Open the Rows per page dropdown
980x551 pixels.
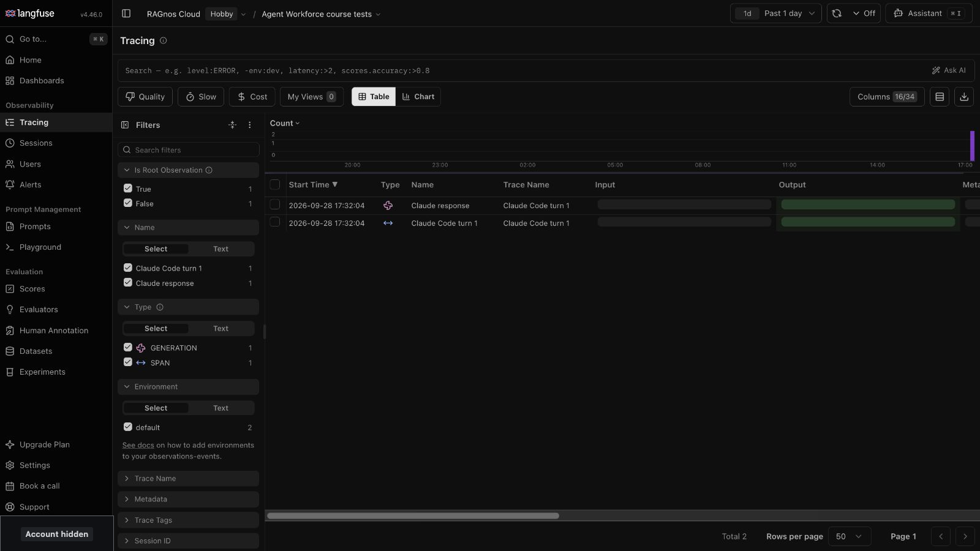[849, 536]
